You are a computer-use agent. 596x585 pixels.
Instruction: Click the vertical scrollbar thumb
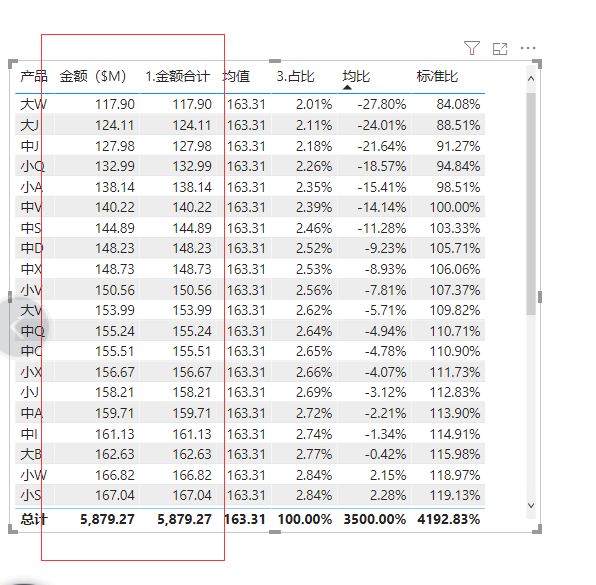tap(531, 203)
